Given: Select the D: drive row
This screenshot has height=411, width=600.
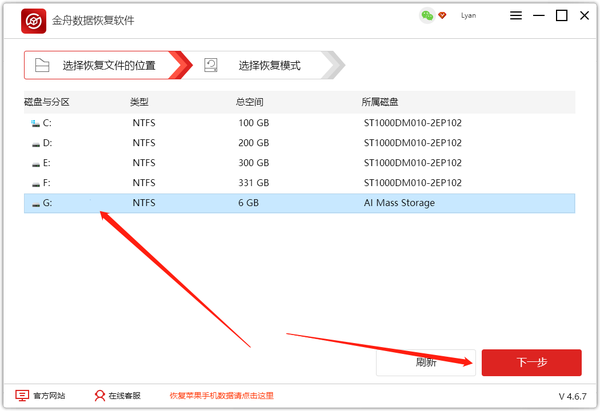Looking at the screenshot, I should 299,143.
